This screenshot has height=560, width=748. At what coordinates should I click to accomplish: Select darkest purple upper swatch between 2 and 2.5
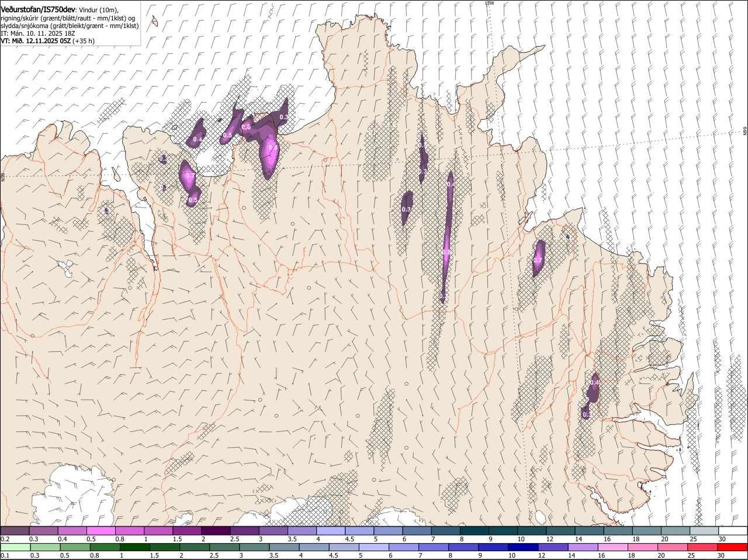coord(216,530)
